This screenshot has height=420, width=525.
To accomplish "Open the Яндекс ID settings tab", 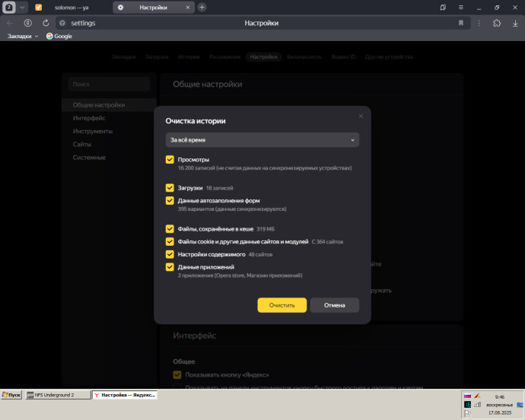I will [x=343, y=57].
